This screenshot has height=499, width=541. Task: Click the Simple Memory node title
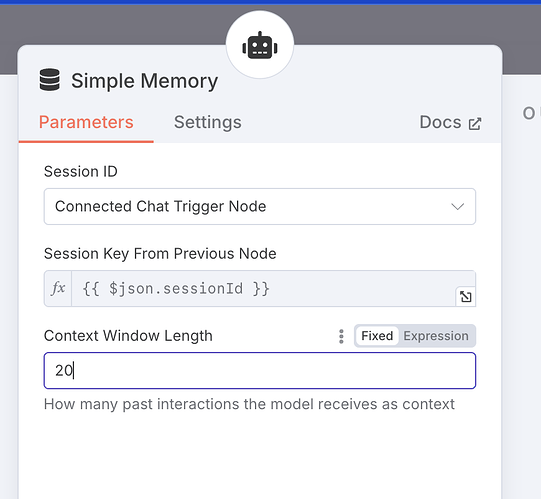[145, 81]
